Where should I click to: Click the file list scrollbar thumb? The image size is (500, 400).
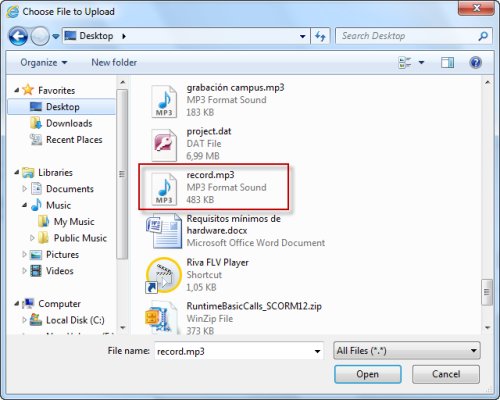(x=487, y=292)
